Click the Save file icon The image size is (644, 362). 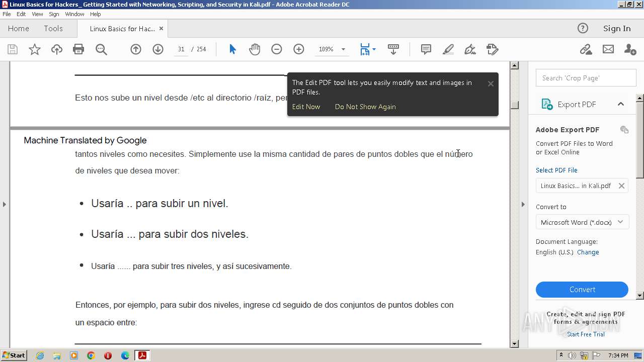click(x=13, y=49)
